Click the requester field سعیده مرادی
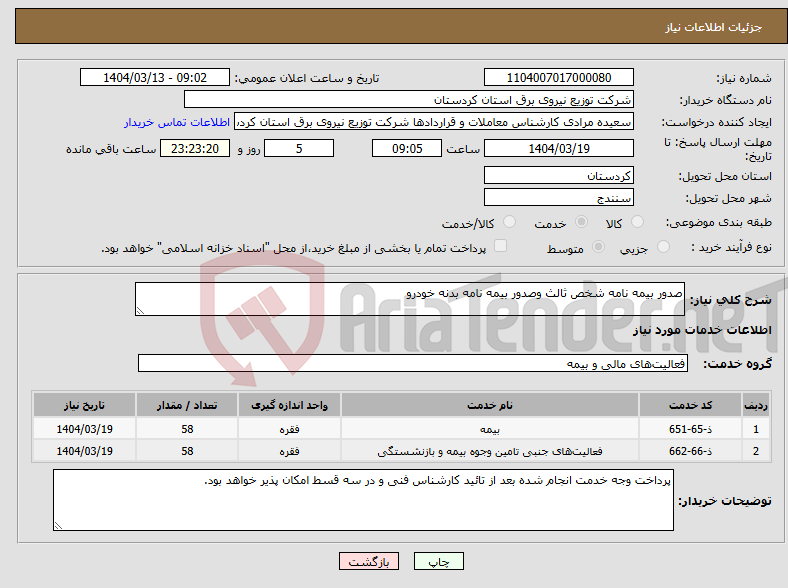This screenshot has height=588, width=788. coord(434,122)
